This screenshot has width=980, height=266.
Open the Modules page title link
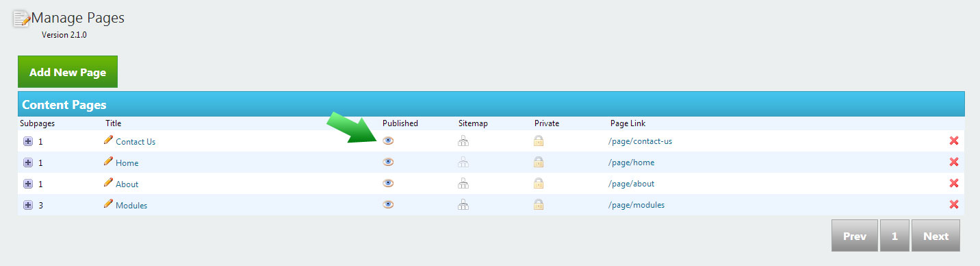coord(131,206)
